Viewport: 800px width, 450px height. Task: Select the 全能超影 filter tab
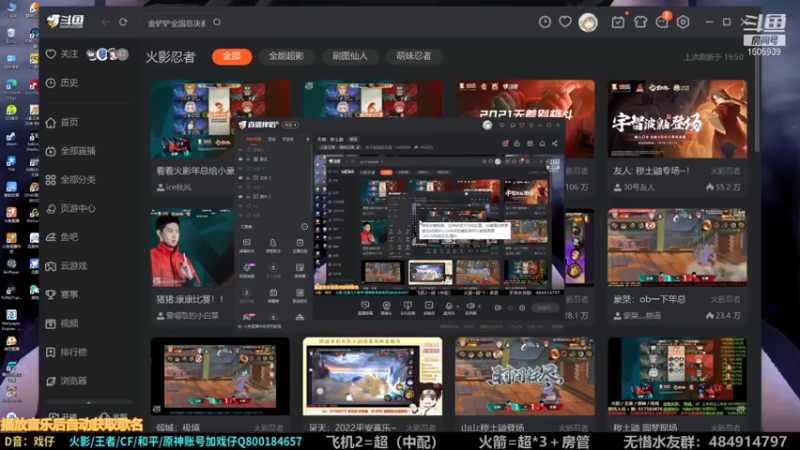[x=286, y=56]
